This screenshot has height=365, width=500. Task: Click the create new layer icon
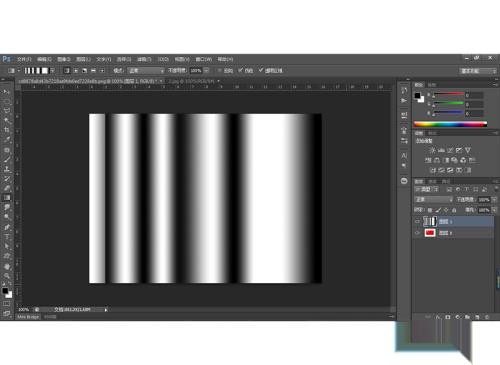[x=477, y=317]
